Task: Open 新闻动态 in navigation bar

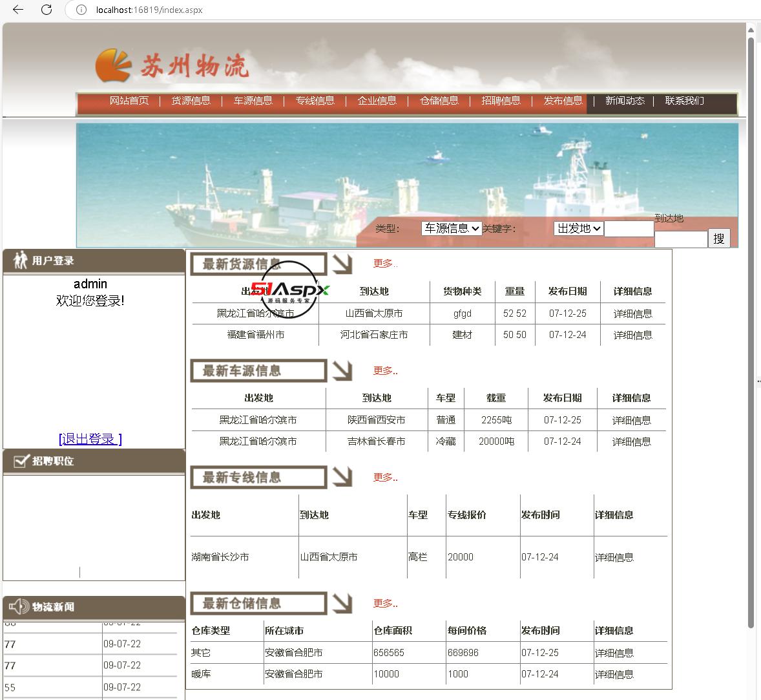Action: [625, 100]
